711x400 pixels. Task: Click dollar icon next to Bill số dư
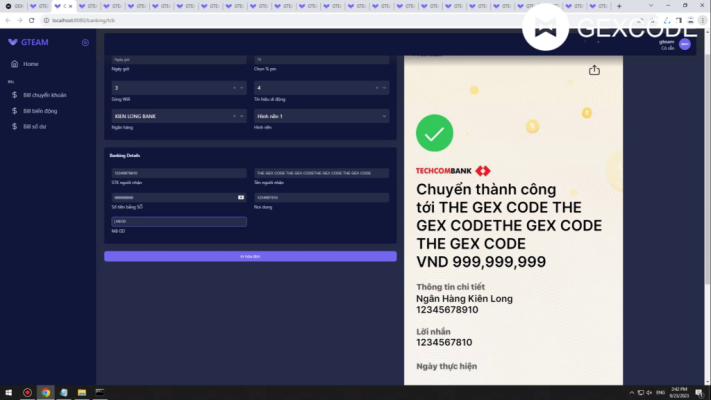[x=15, y=127]
